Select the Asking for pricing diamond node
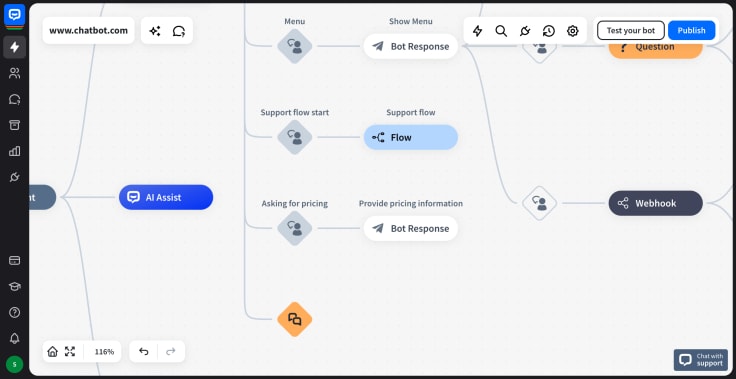This screenshot has width=736, height=379. pos(294,228)
